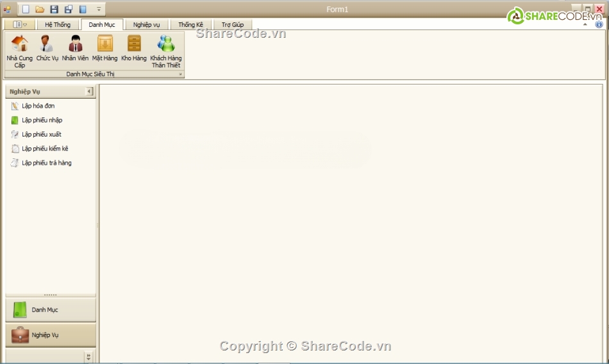Click the navigation pane splitter dots handle
Screen dimensions: 609x364
coord(51,295)
